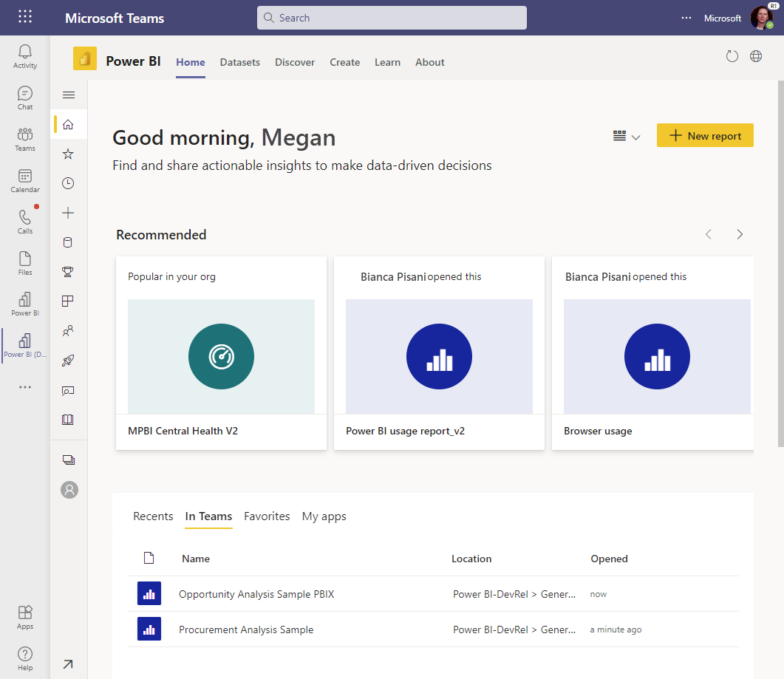Viewport: 784px width, 679px height.
Task: Click the New report button
Action: (704, 135)
